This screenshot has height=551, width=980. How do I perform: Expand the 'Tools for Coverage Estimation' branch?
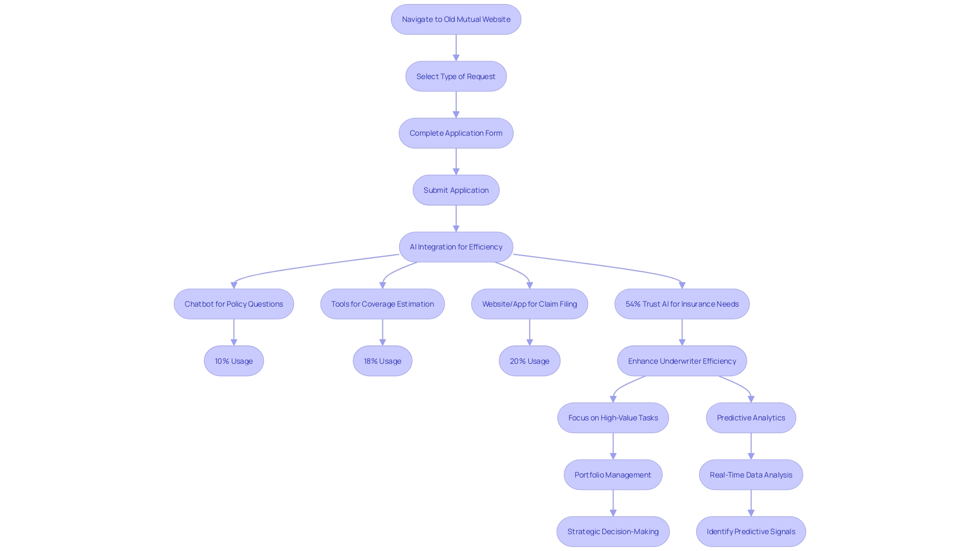[382, 304]
